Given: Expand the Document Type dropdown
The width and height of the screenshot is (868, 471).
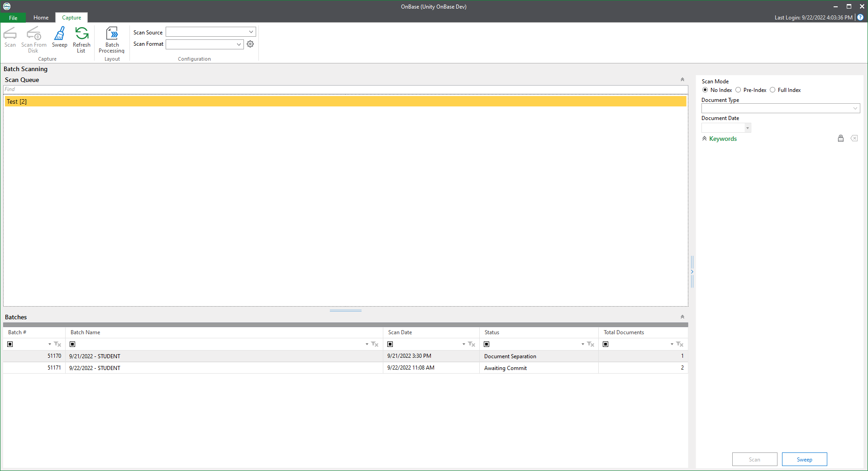Looking at the screenshot, I should pos(856,108).
